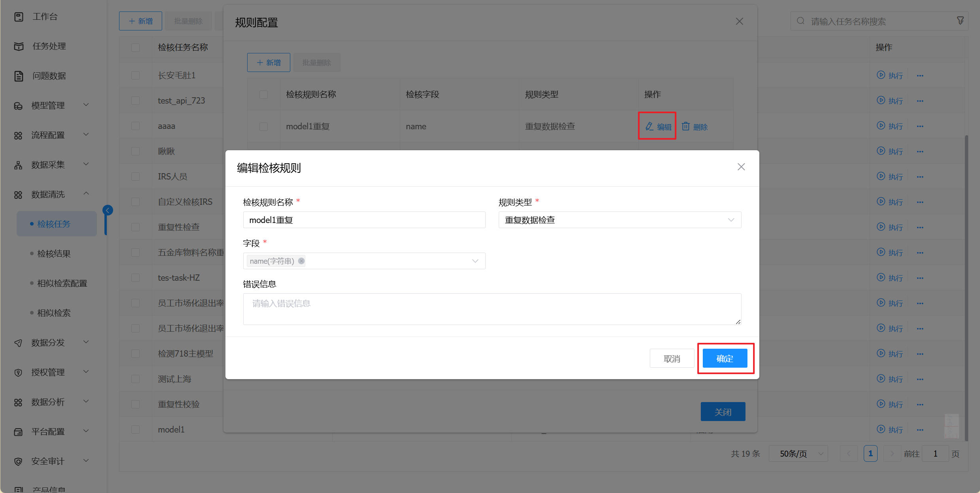Check the model1重复 rule row checkbox
Viewport: 980px width, 493px height.
click(263, 127)
